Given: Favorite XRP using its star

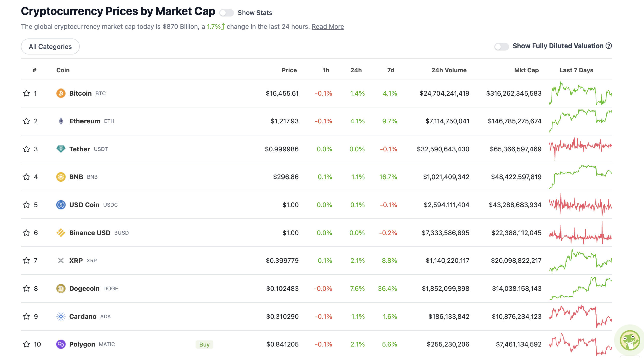Looking at the screenshot, I should click(x=26, y=261).
